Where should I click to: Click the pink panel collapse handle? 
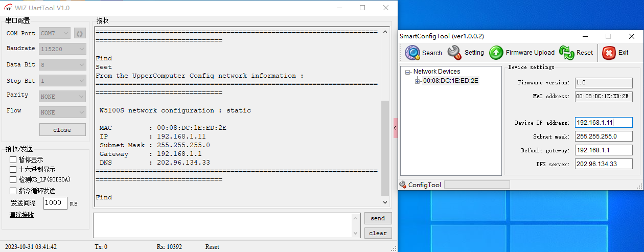coord(396,128)
